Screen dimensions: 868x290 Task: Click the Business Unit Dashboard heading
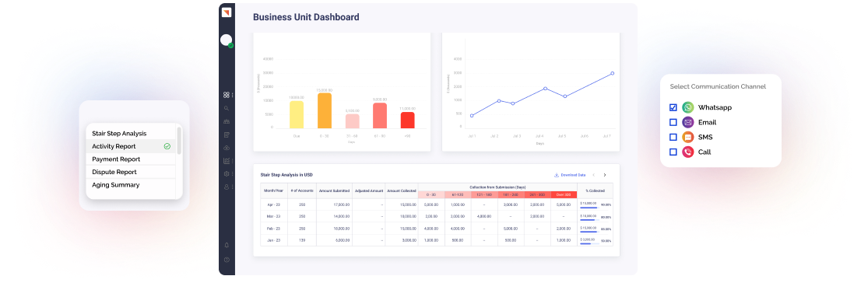point(306,17)
